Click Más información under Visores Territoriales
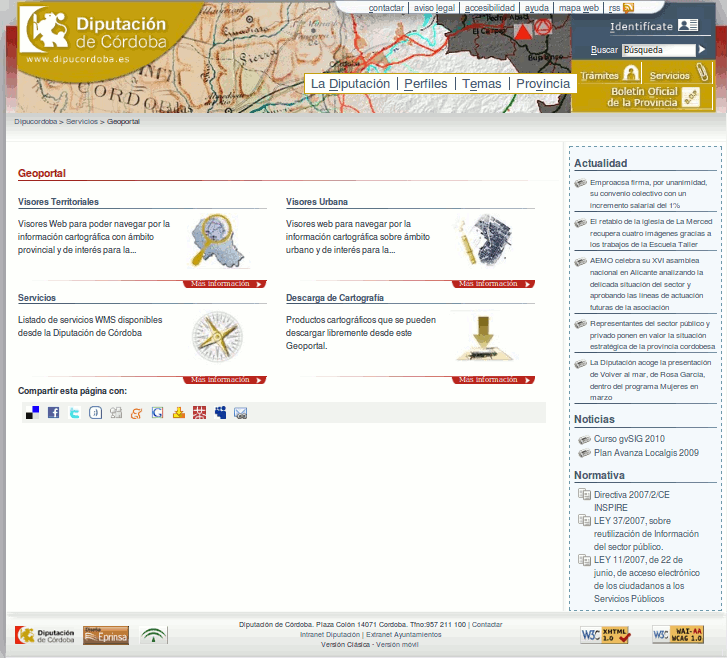 point(225,284)
